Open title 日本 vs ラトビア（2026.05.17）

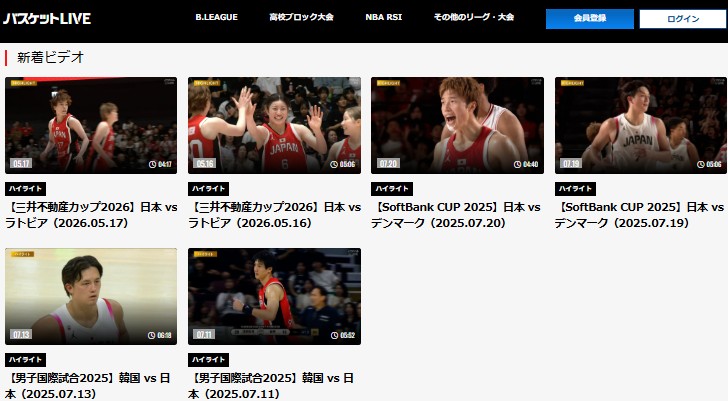click(91, 215)
